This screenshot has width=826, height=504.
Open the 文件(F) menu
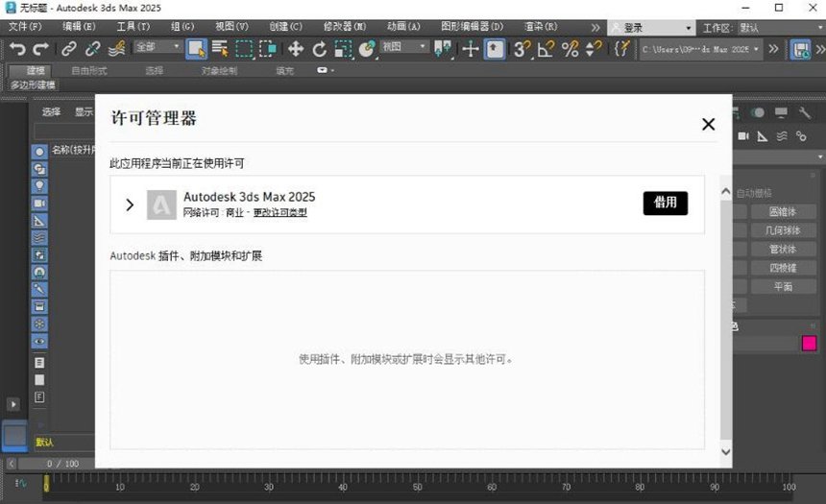[25, 26]
